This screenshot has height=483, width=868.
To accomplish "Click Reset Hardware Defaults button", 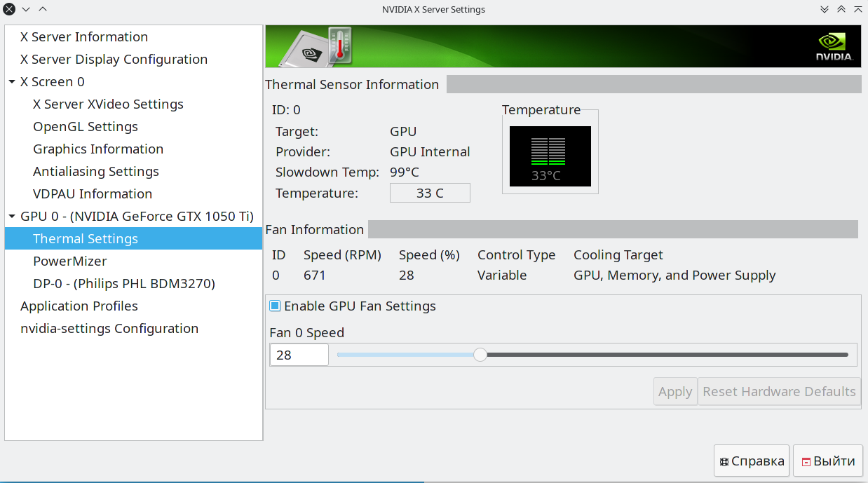I will click(x=779, y=391).
